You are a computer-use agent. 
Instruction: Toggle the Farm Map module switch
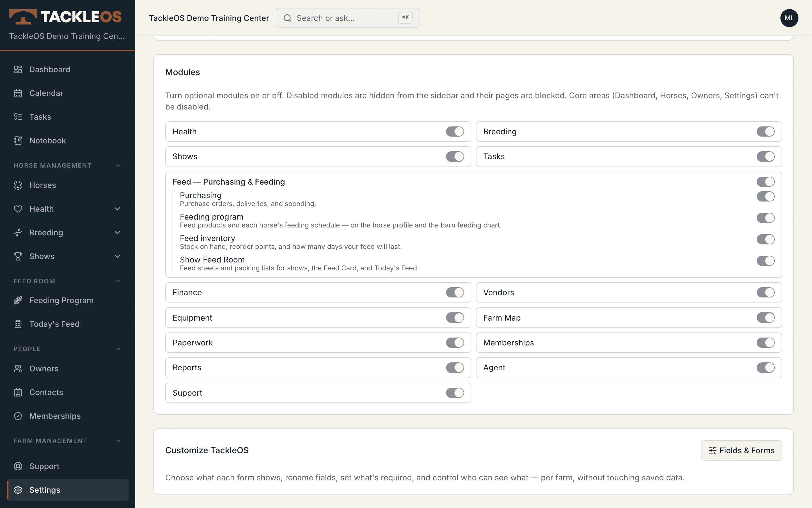coord(766,318)
